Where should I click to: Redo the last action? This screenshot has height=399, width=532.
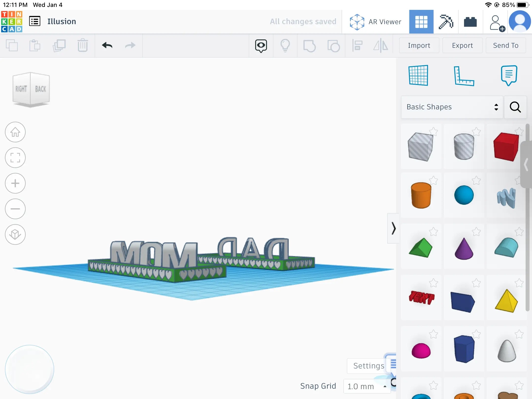[130, 45]
